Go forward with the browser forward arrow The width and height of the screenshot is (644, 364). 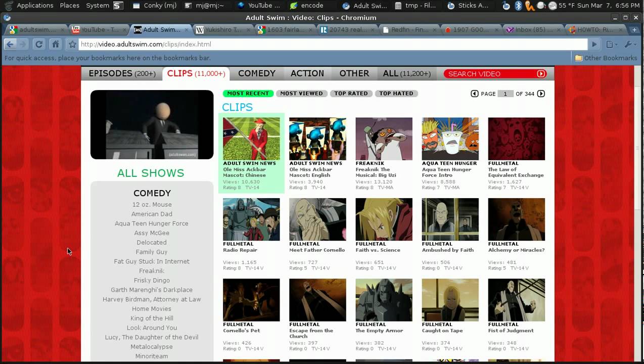point(22,44)
